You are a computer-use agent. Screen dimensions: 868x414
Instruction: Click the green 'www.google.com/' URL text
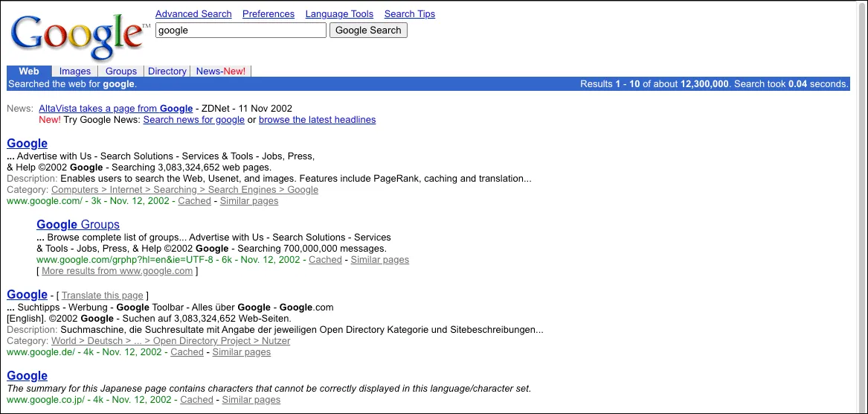45,200
